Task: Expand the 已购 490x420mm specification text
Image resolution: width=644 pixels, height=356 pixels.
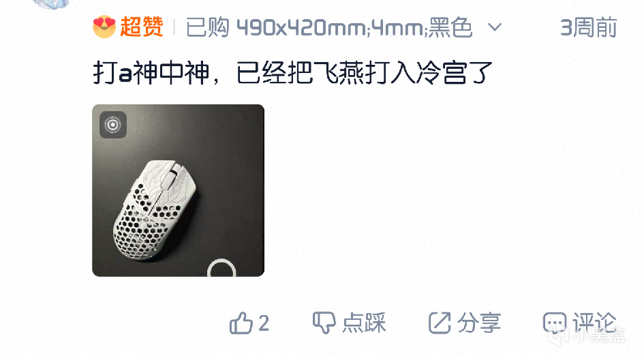Action: click(329, 27)
